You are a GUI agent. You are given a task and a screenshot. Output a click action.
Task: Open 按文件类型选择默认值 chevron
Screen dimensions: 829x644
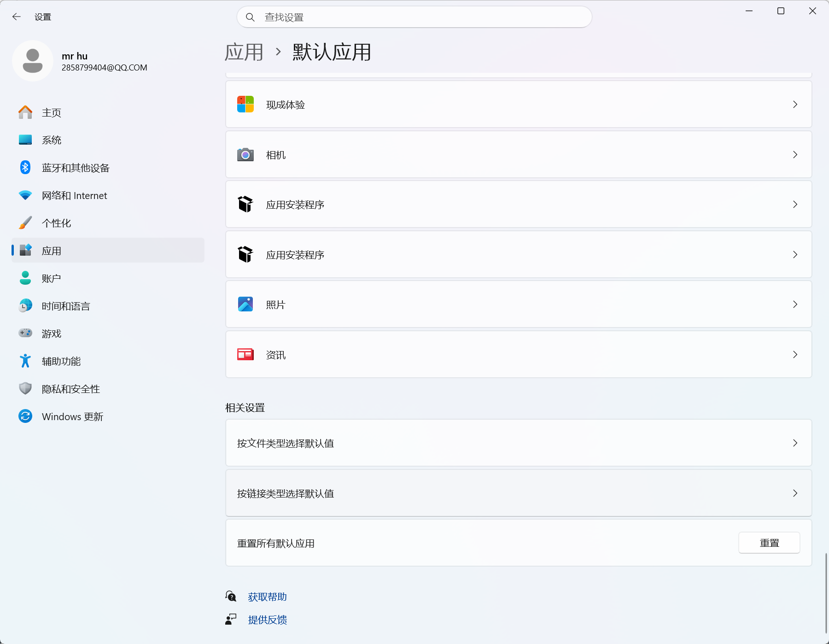click(795, 443)
